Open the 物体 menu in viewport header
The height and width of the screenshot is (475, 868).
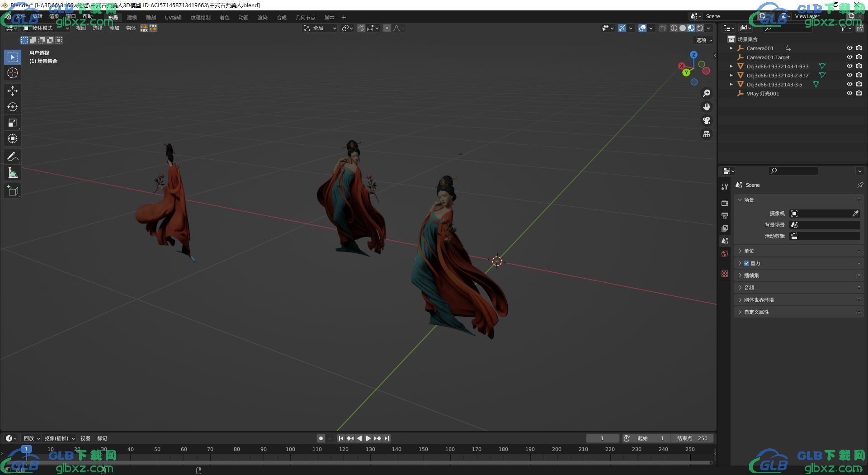coord(131,28)
